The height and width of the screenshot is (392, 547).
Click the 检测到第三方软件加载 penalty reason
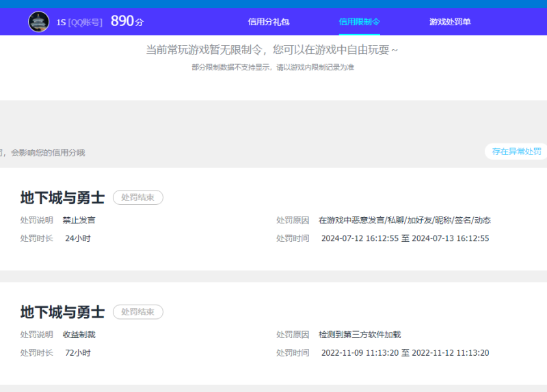coord(360,335)
